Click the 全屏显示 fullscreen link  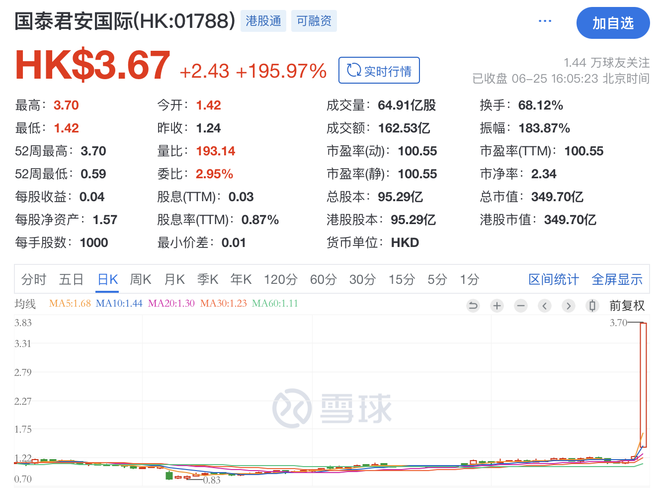617,280
